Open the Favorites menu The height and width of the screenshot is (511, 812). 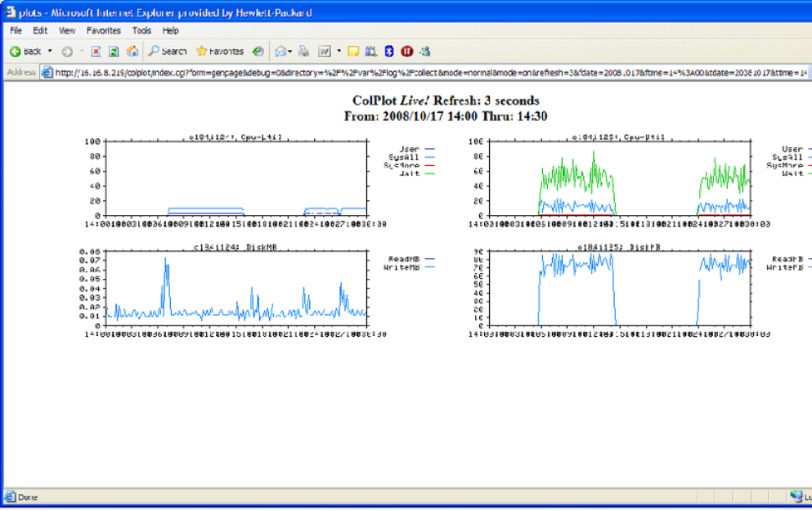coord(103,30)
